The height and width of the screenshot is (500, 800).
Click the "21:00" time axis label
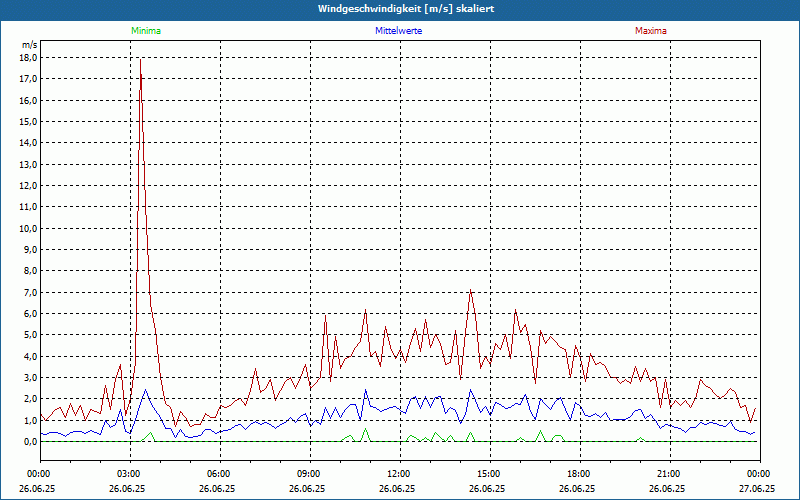tap(667, 474)
